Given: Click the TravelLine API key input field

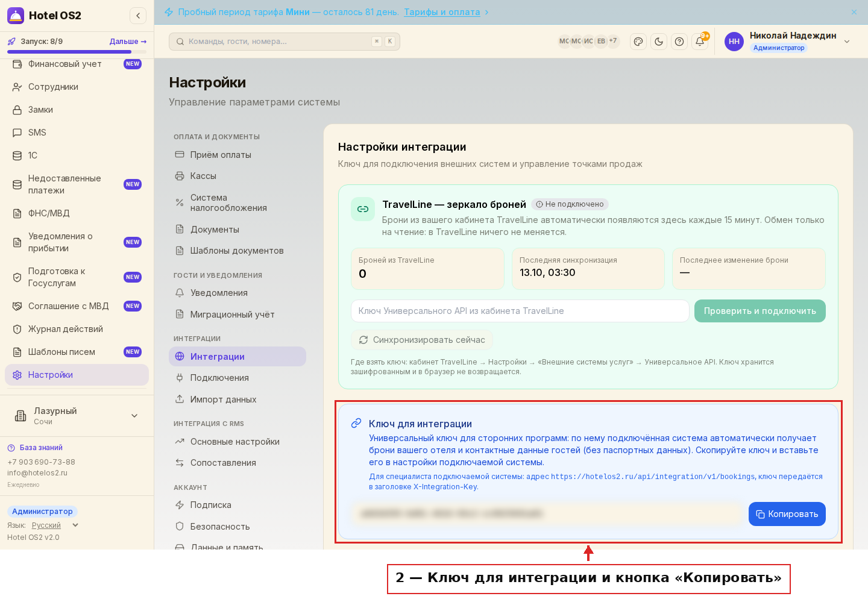Looking at the screenshot, I should tap(520, 311).
